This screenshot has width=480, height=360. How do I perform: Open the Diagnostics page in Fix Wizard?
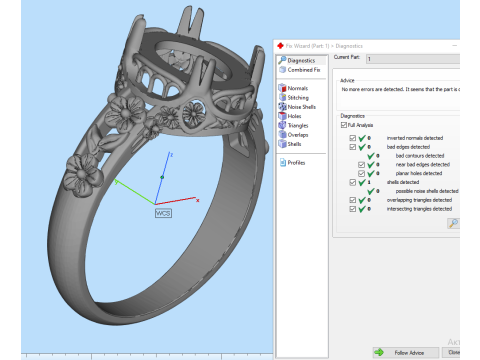tap(301, 60)
